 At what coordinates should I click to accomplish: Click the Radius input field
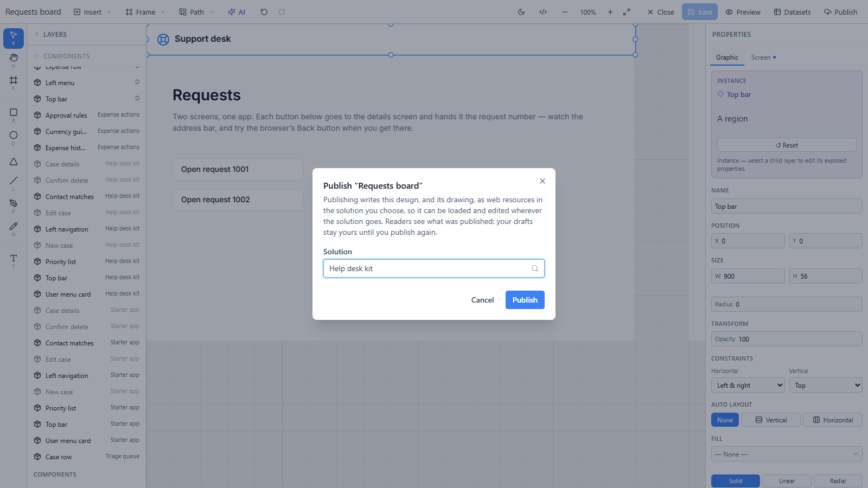click(x=787, y=304)
